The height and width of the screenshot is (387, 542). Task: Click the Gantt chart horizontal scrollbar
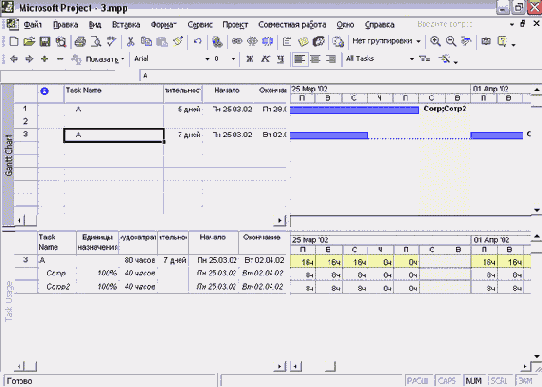tap(410, 220)
